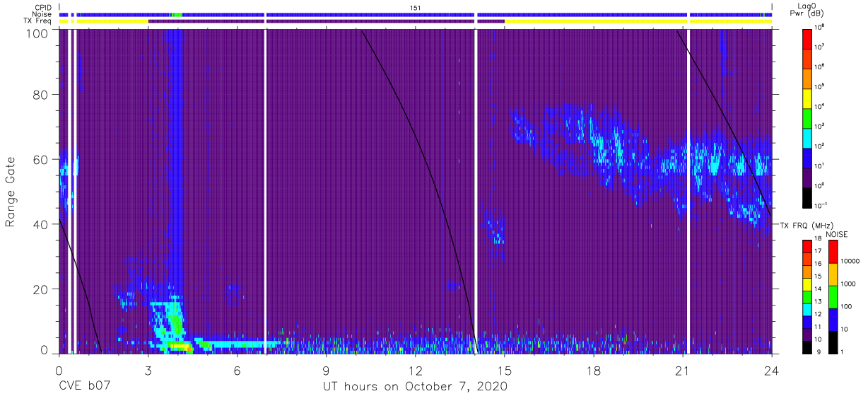This screenshot has height=401, width=868.
Task: Click the 'NOISE' legend title
Action: (x=837, y=234)
